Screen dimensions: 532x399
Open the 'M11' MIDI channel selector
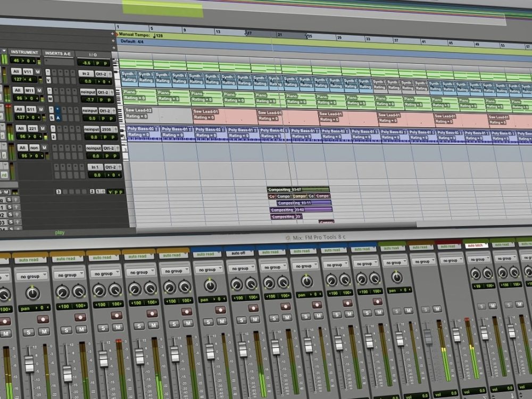point(29,90)
